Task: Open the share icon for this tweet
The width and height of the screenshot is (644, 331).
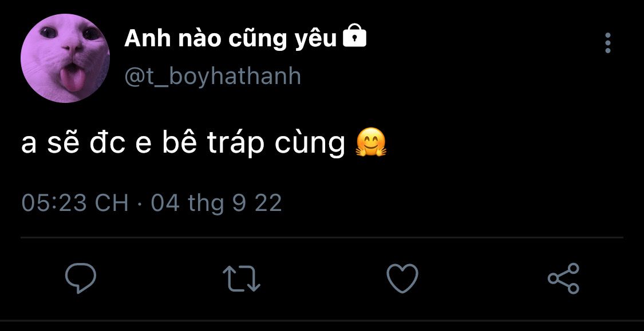Action: (563, 278)
